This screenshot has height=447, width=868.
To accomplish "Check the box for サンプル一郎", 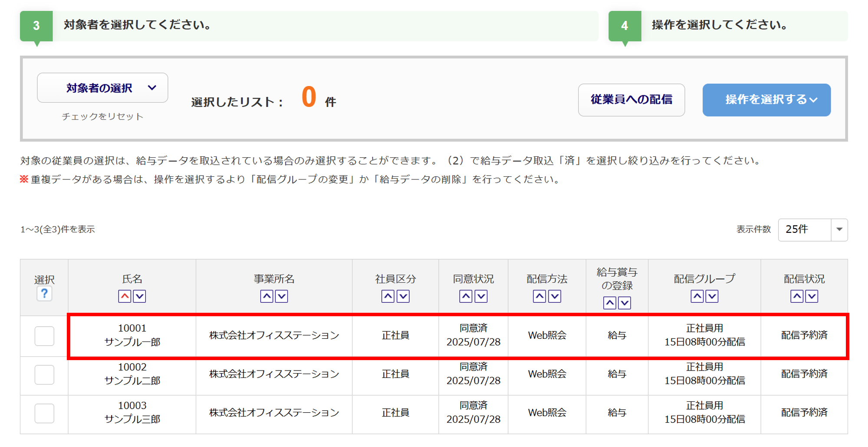I will point(44,336).
